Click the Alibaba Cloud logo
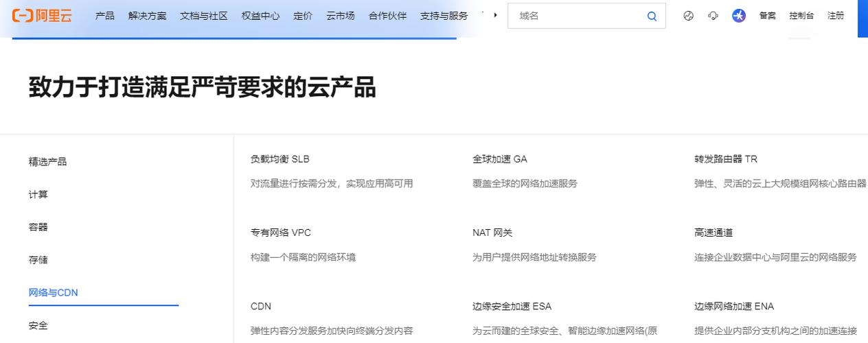This screenshot has width=868, height=343. coord(42,15)
